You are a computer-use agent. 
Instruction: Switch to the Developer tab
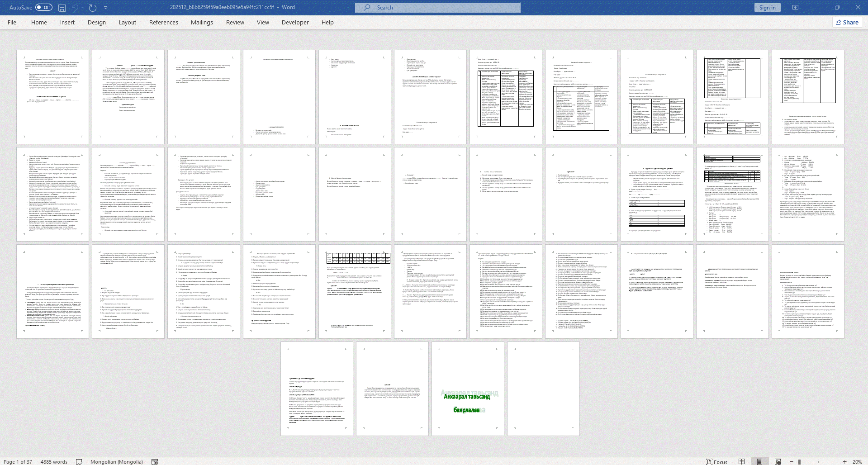point(295,22)
